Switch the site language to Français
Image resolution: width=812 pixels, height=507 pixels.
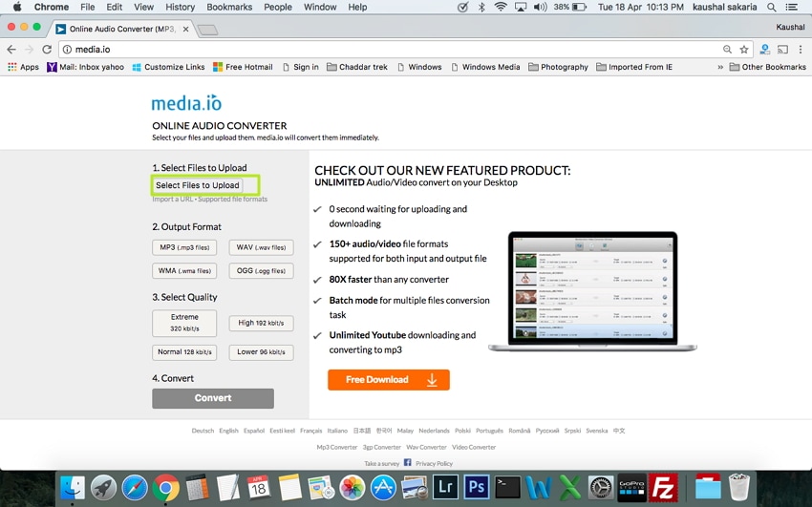pyautogui.click(x=310, y=431)
